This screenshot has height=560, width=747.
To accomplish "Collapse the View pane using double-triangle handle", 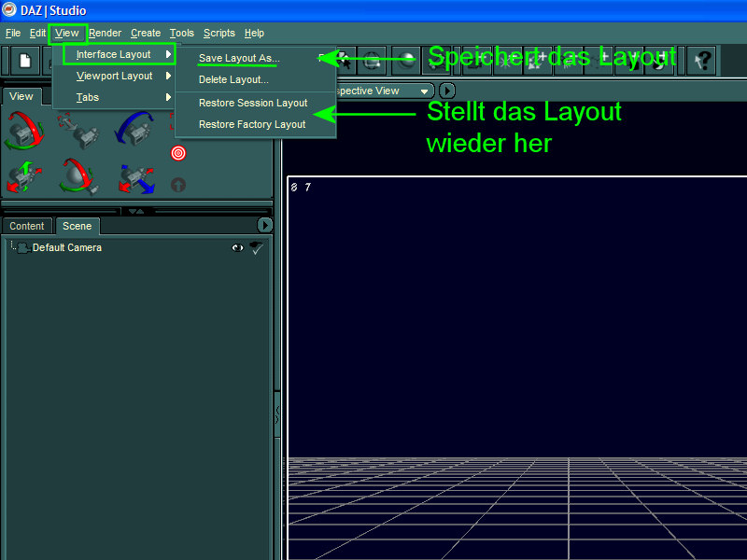I will (136, 211).
